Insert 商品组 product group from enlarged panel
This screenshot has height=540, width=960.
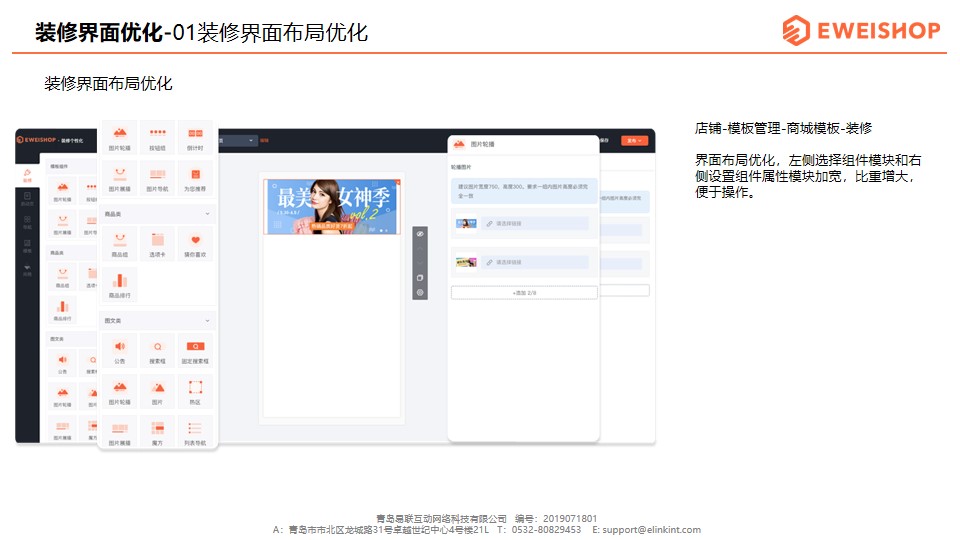(120, 244)
